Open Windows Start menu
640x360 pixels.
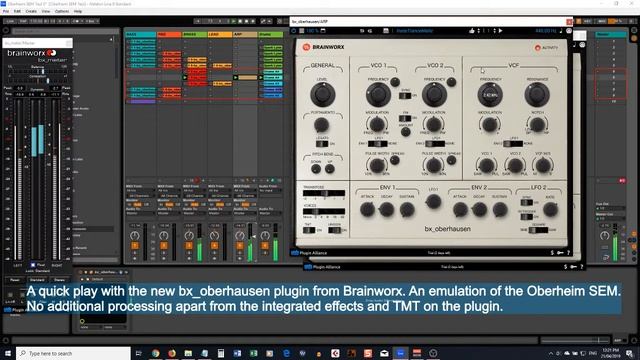[8, 353]
